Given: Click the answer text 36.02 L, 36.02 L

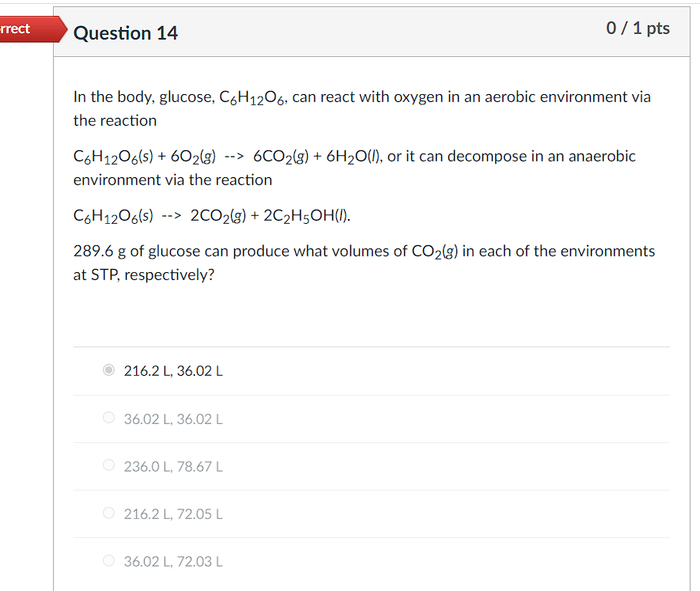Looking at the screenshot, I should click(172, 419).
